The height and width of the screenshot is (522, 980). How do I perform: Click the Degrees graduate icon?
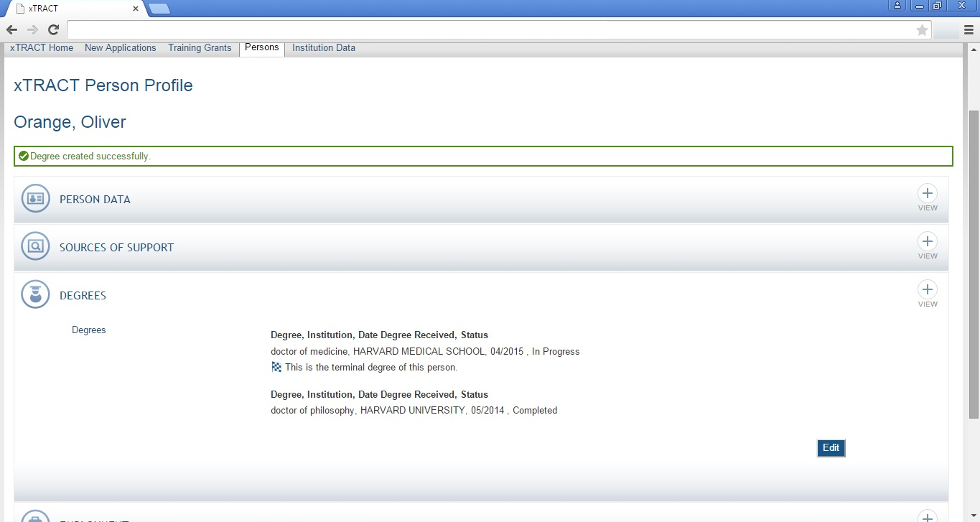(36, 295)
